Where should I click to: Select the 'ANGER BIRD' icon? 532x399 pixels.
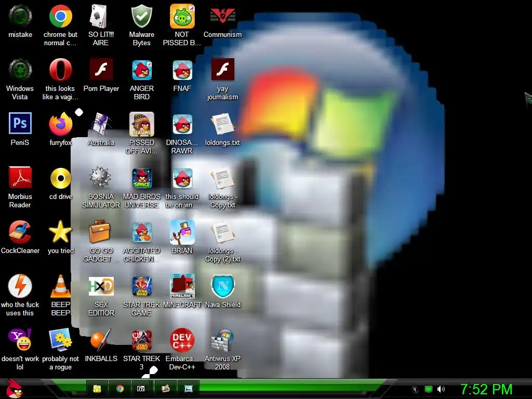coord(141,70)
